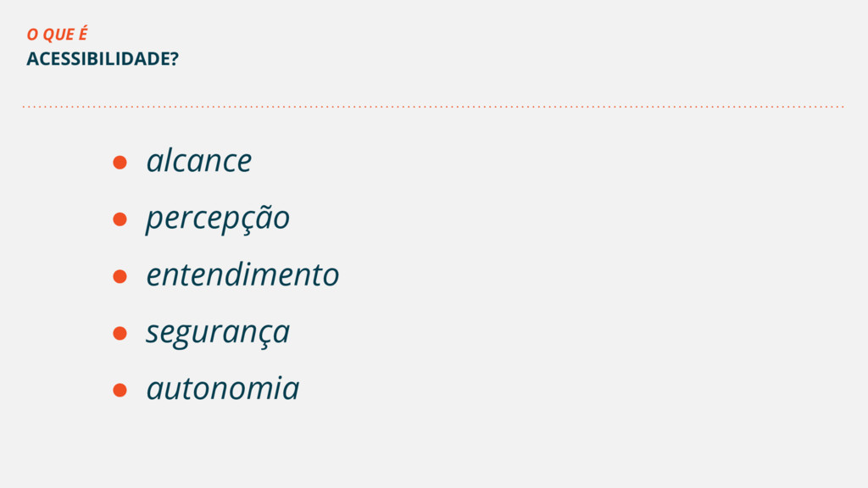This screenshot has width=868, height=488.
Task: Click the dotted orange divider line
Action: coord(433,106)
